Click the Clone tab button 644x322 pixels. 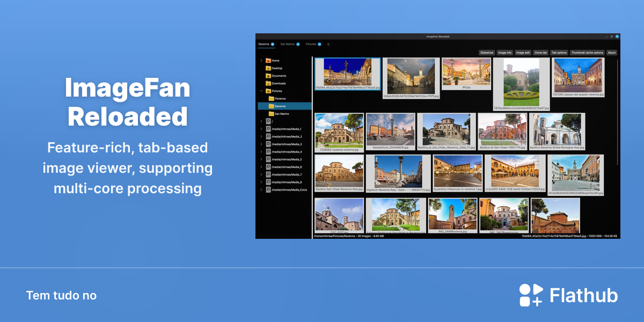click(x=541, y=53)
